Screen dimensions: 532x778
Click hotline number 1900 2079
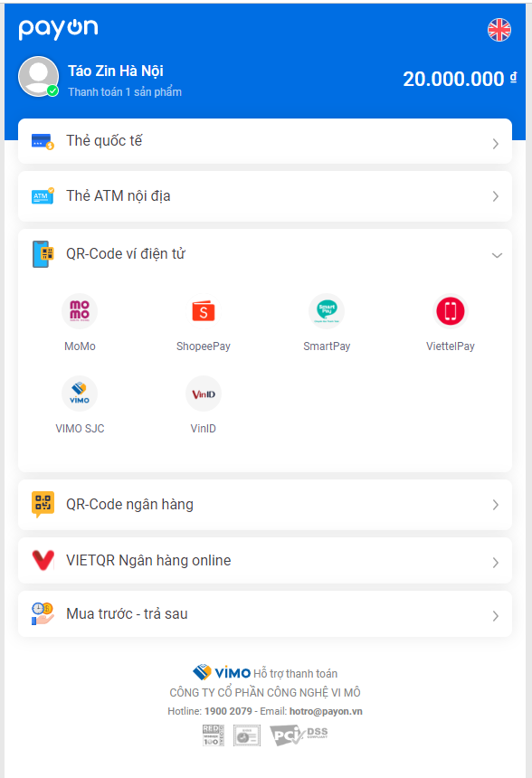click(228, 711)
